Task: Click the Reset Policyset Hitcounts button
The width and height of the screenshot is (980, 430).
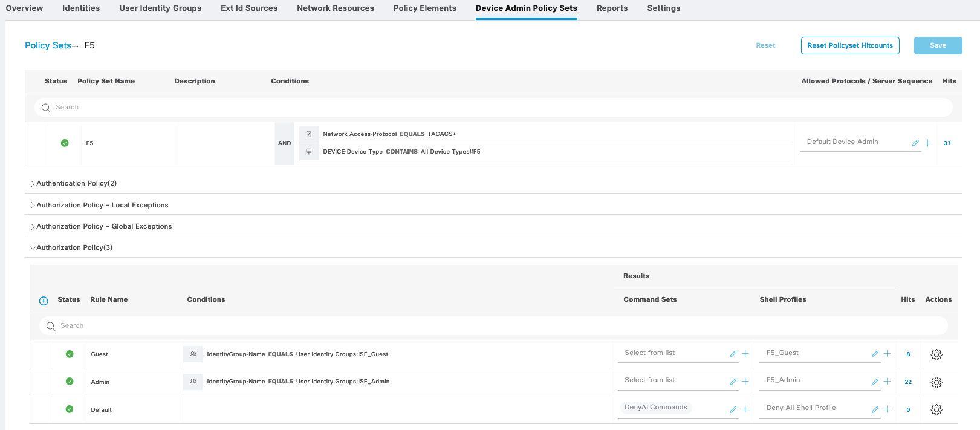Action: pyautogui.click(x=849, y=46)
